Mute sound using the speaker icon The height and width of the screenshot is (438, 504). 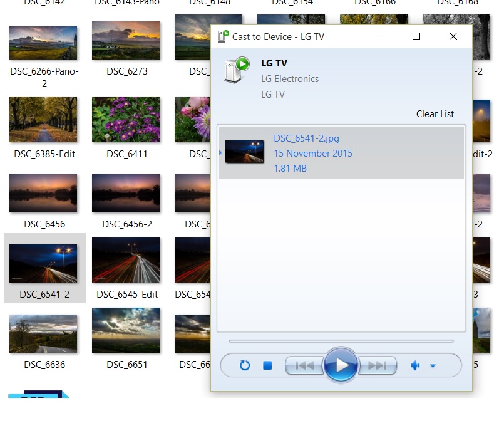[414, 365]
